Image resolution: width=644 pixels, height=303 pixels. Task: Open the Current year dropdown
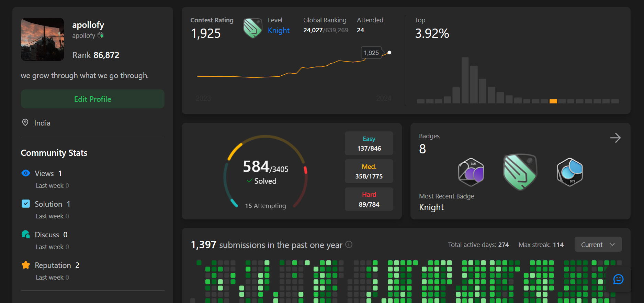598,245
